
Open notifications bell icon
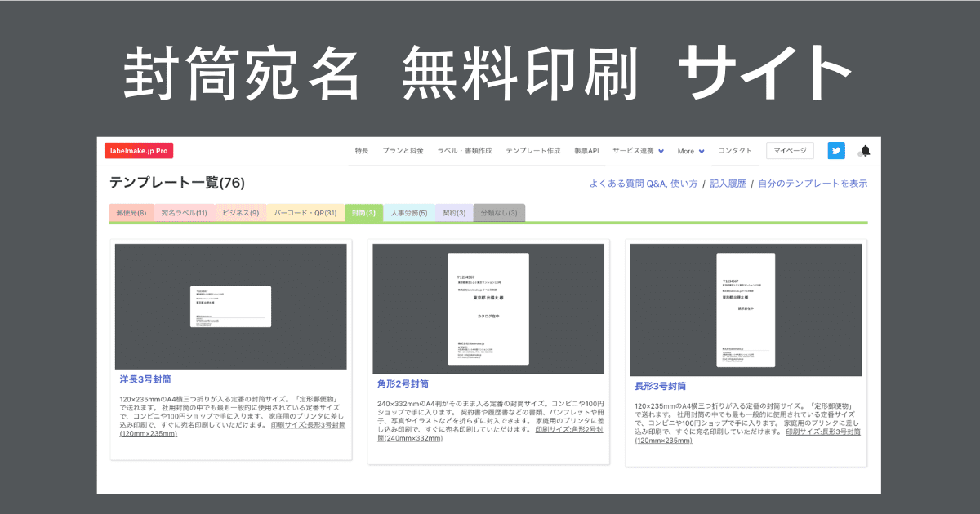865,151
